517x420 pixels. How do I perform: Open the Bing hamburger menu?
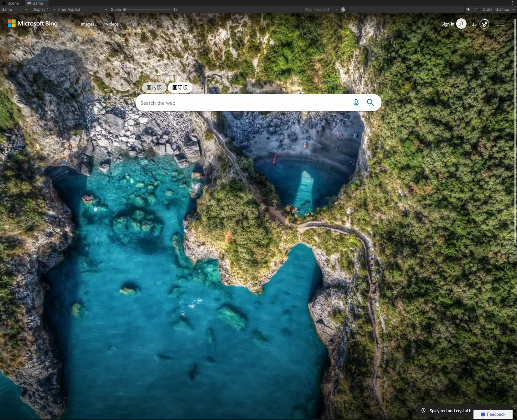tap(500, 24)
